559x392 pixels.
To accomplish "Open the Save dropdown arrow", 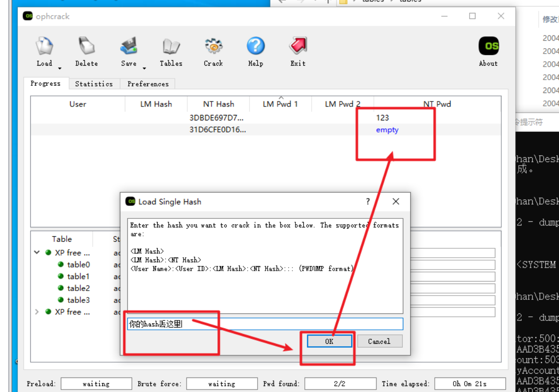I will (144, 68).
